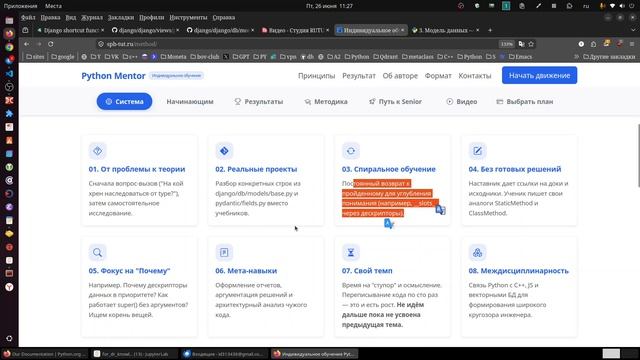Expand the list all tabs chevron

633,30
